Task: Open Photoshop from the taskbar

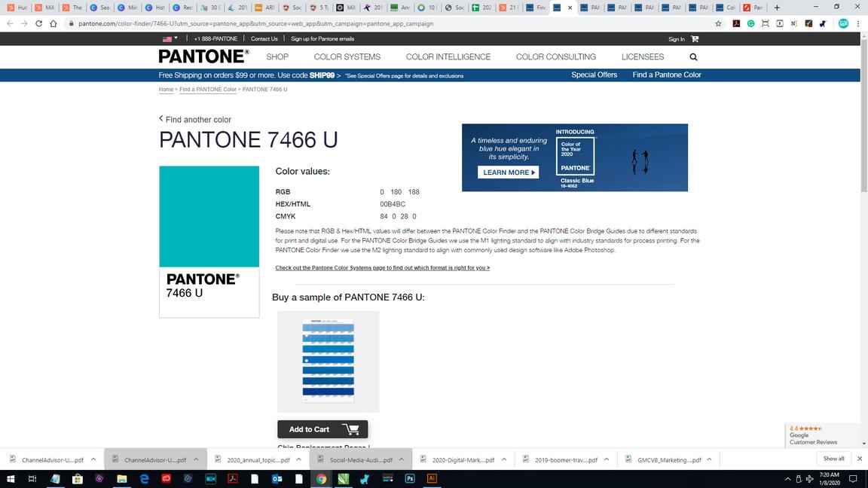Action: point(410,479)
